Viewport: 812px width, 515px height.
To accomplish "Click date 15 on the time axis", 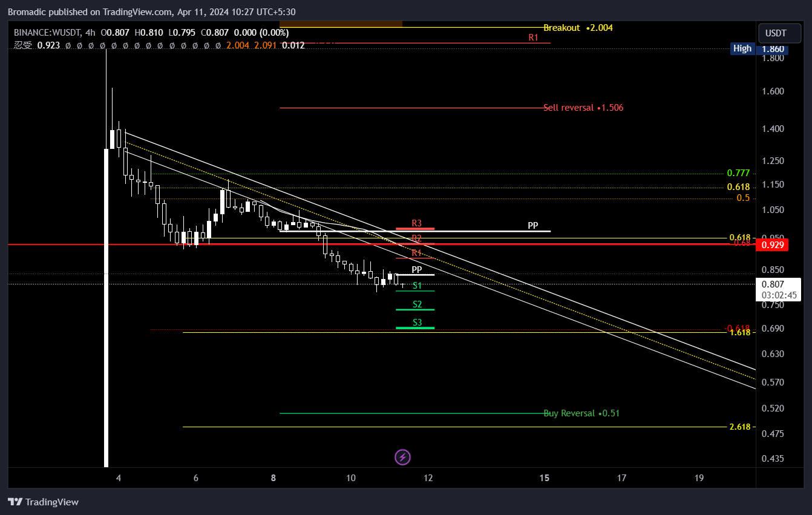I will 545,478.
